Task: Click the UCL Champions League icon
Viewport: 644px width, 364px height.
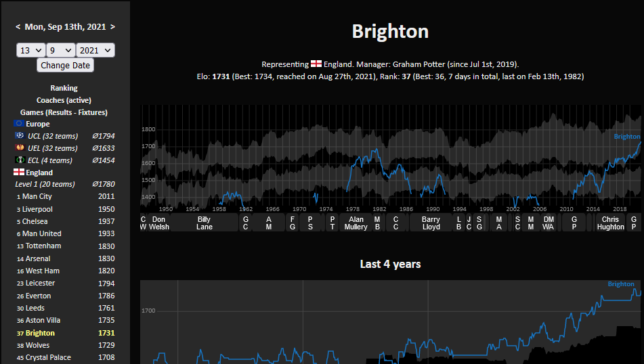Action: 20,135
